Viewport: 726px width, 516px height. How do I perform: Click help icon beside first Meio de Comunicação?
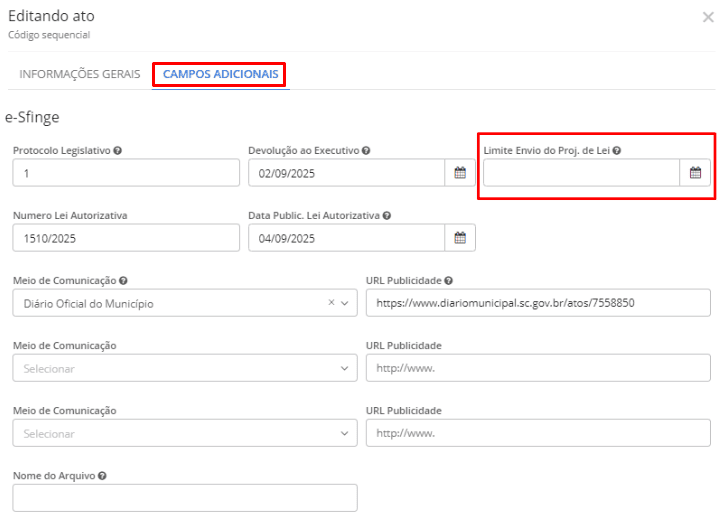[x=123, y=281]
